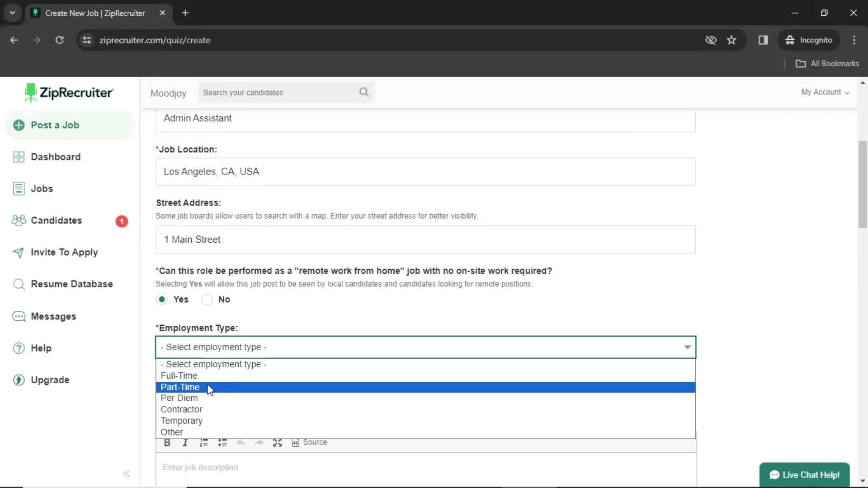Click the fullscreen expand icon

(278, 442)
